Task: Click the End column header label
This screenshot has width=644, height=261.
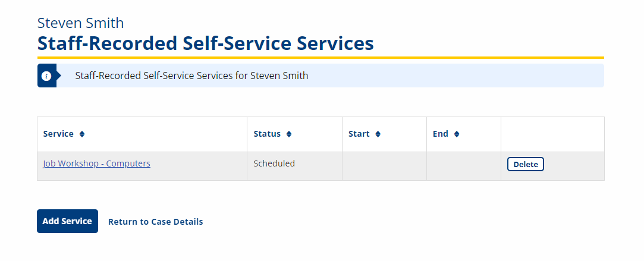Action: coord(440,134)
